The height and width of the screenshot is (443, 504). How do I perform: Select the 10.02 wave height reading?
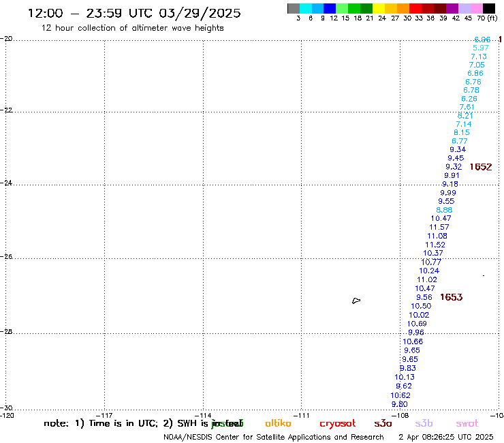[x=419, y=316]
